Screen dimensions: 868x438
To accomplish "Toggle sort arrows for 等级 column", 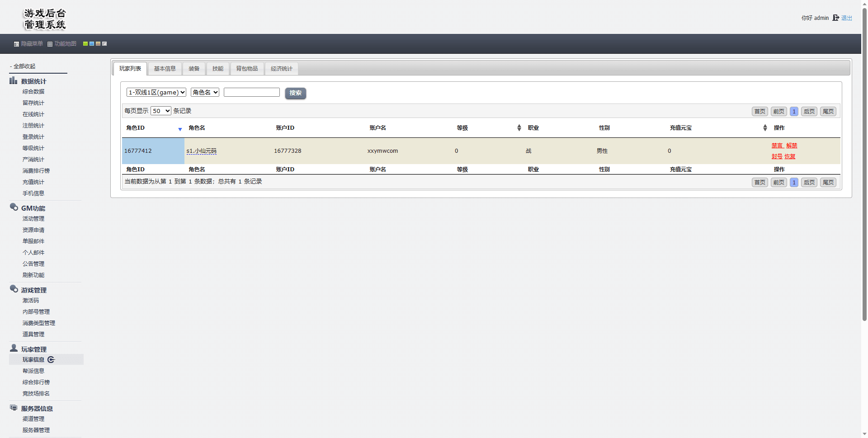I will coord(519,128).
